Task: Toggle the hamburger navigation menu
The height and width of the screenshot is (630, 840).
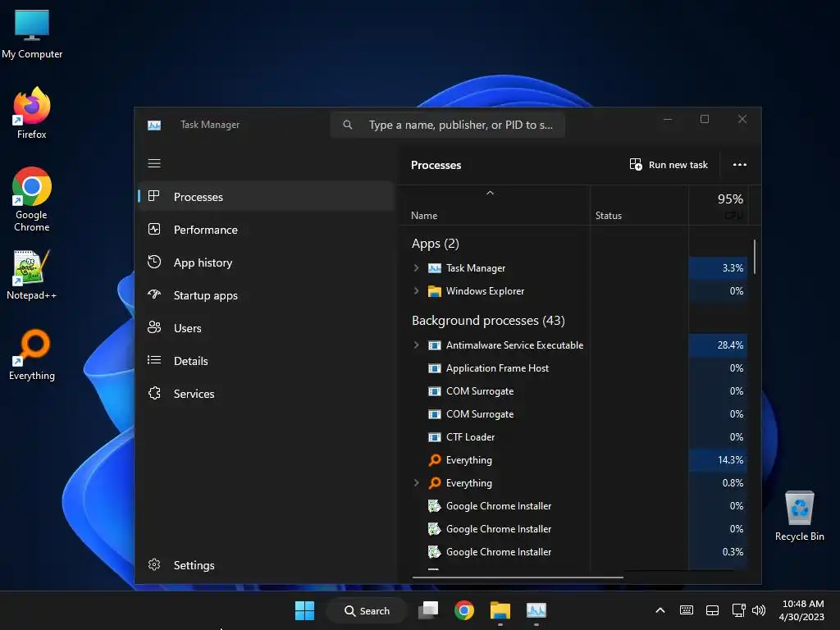Action: 154,163
